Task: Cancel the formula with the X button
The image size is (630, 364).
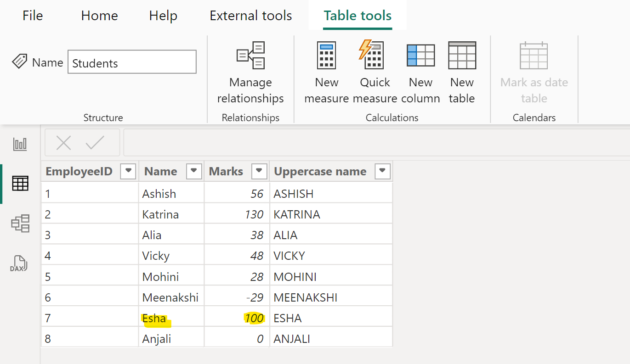Action: coord(63,142)
